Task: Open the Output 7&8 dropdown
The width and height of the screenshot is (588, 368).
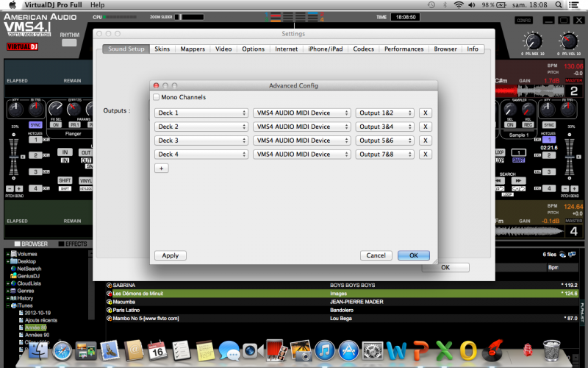Action: [384, 155]
